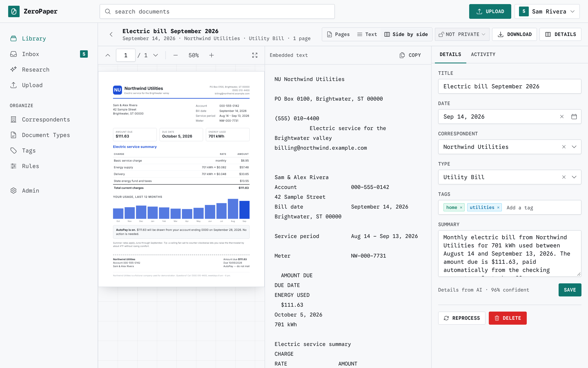The height and width of the screenshot is (368, 588).
Task: Open Admin settings
Action: 49,191
